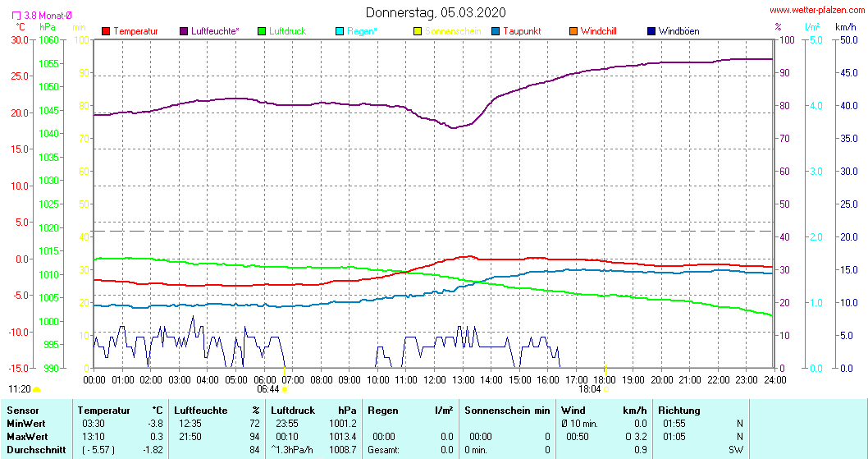Image resolution: width=868 pixels, height=459 pixels.
Task: Click the humidity maximum value 94
Action: [x=254, y=437]
